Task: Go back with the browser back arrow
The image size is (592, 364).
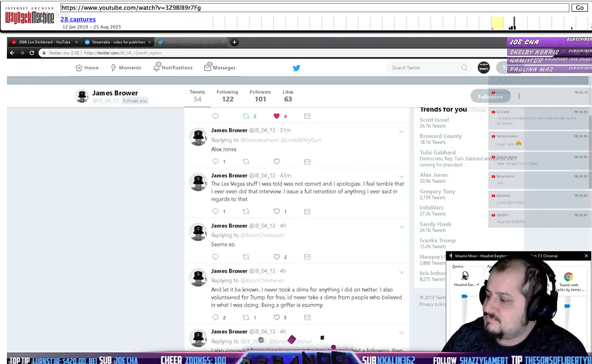Action: (12, 53)
